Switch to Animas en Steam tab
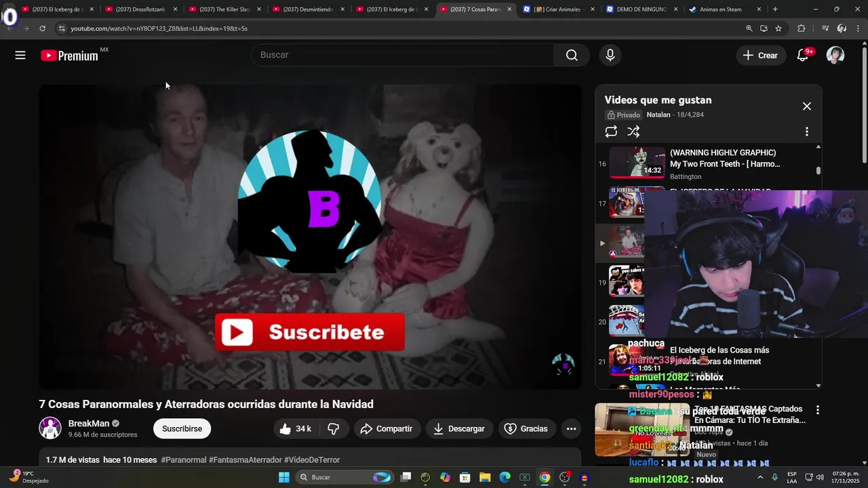 click(x=724, y=9)
